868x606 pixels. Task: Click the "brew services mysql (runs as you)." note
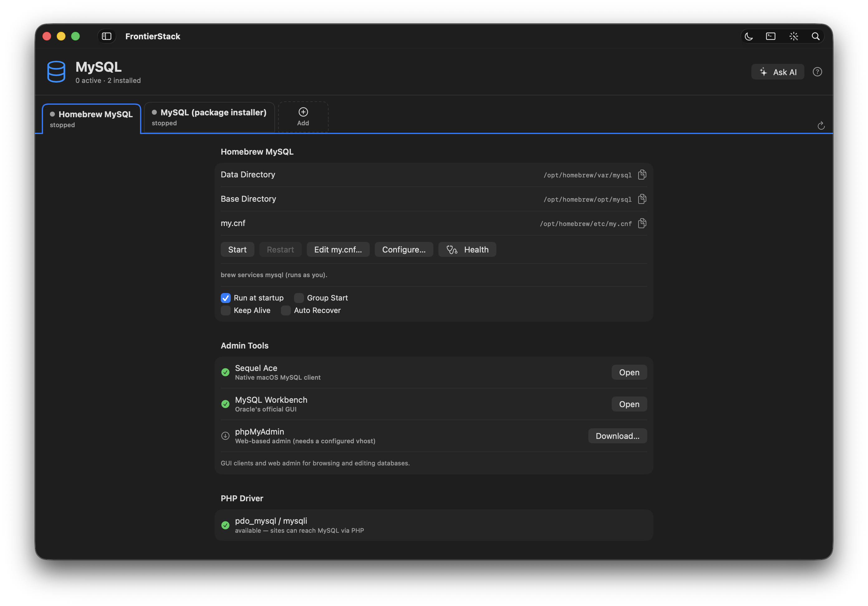[x=274, y=275]
